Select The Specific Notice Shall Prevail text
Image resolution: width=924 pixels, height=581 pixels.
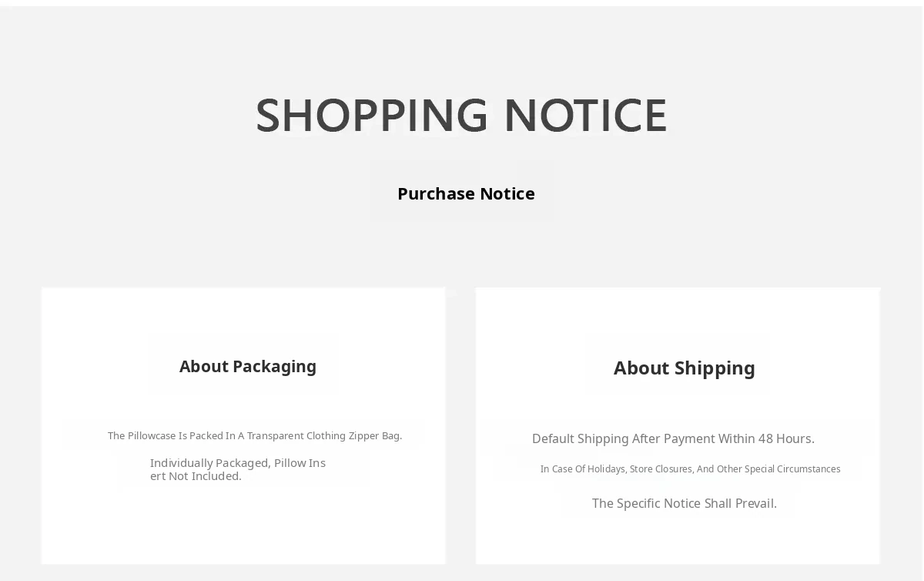[x=685, y=503]
